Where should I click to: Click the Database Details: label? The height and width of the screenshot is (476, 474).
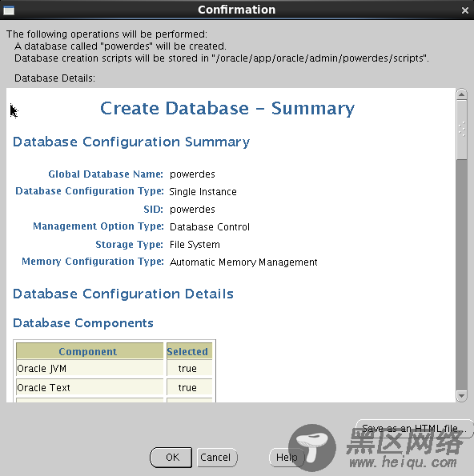point(54,78)
